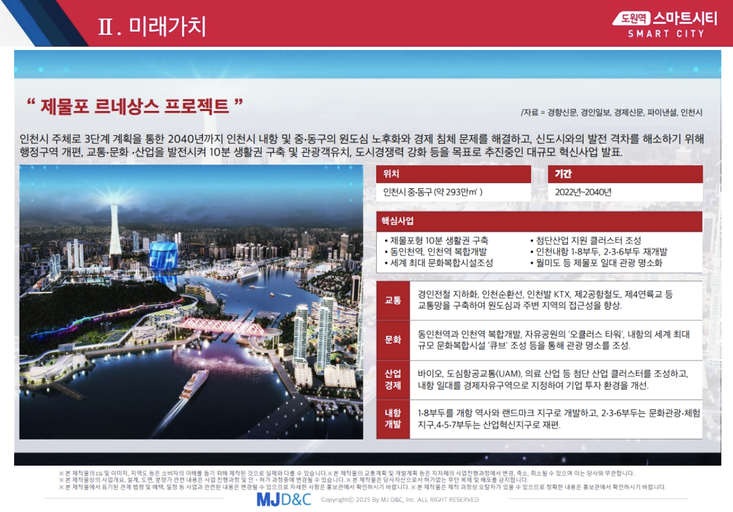Click the 'SMART CITY' text under logo
Screen dimensions: 733x512
click(x=666, y=34)
